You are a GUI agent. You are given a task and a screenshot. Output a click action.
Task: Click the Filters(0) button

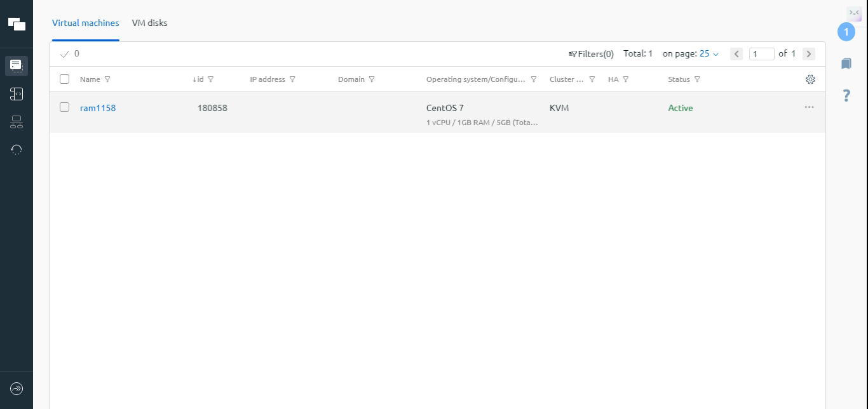pos(591,54)
